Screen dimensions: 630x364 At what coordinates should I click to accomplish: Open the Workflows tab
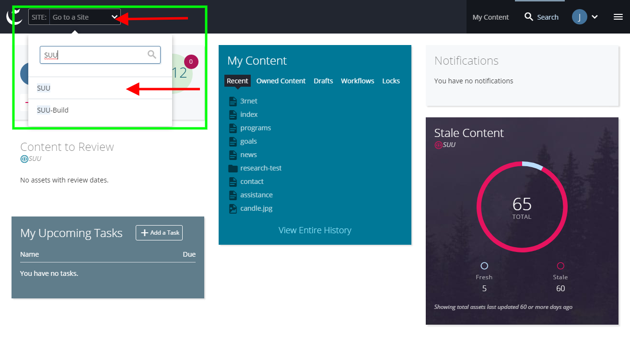357,81
